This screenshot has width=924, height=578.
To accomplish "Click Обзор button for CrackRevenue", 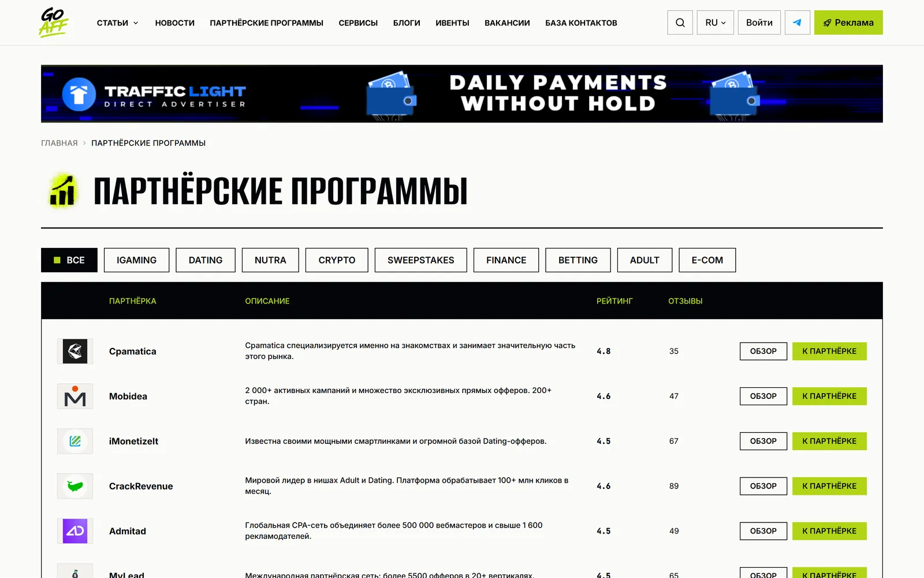I will pos(763,486).
